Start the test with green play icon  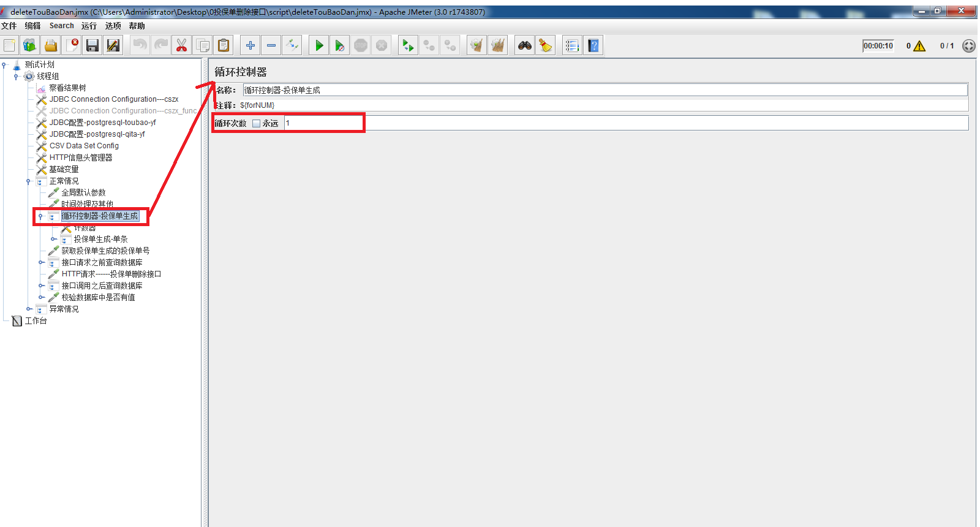(319, 45)
